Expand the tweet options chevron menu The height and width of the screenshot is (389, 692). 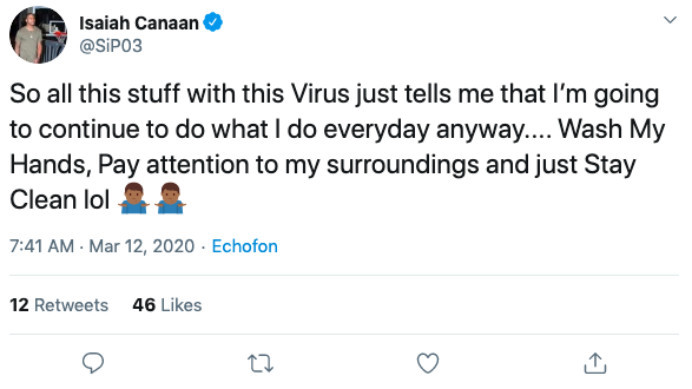(670, 20)
